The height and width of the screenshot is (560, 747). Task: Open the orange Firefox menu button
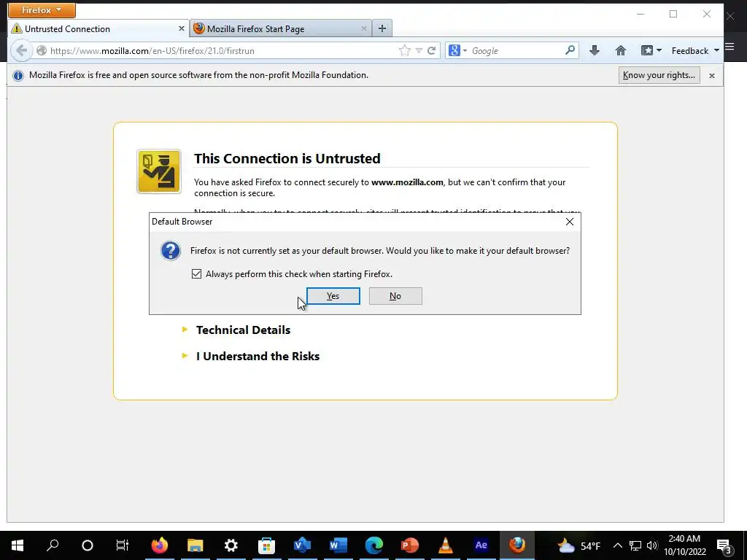(x=42, y=10)
